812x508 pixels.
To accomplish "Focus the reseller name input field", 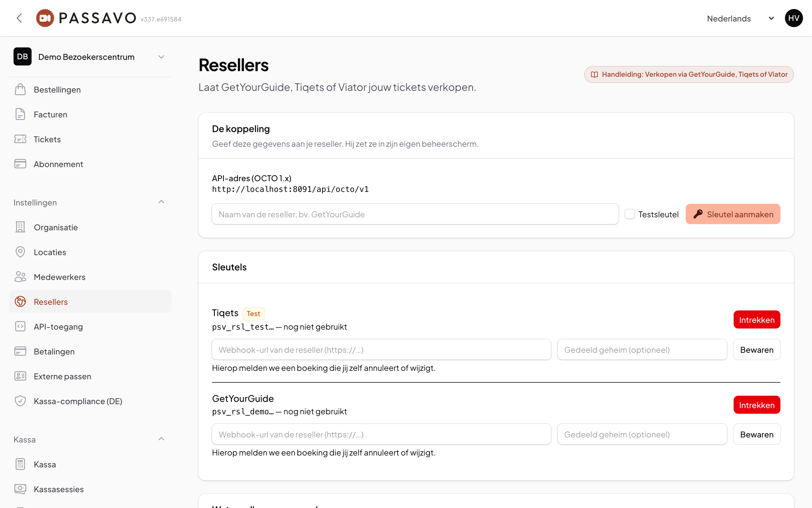I will click(415, 214).
